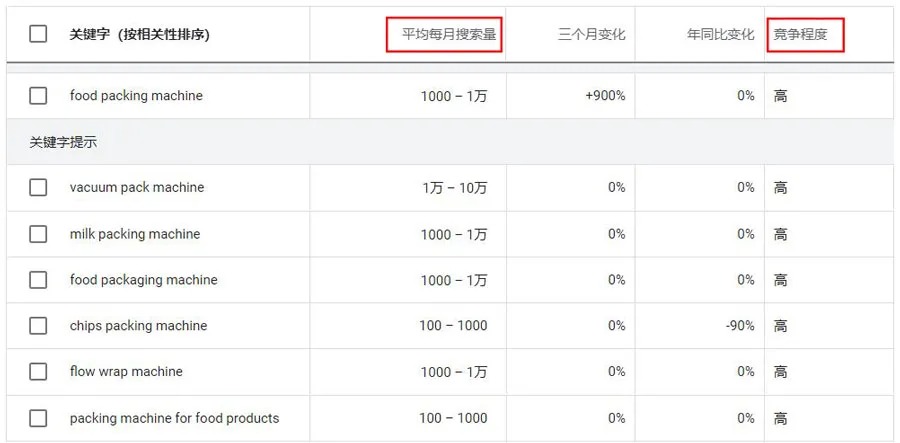Screen dimensions: 900x443
Task: Click the +900% three-month change value
Action: (605, 96)
